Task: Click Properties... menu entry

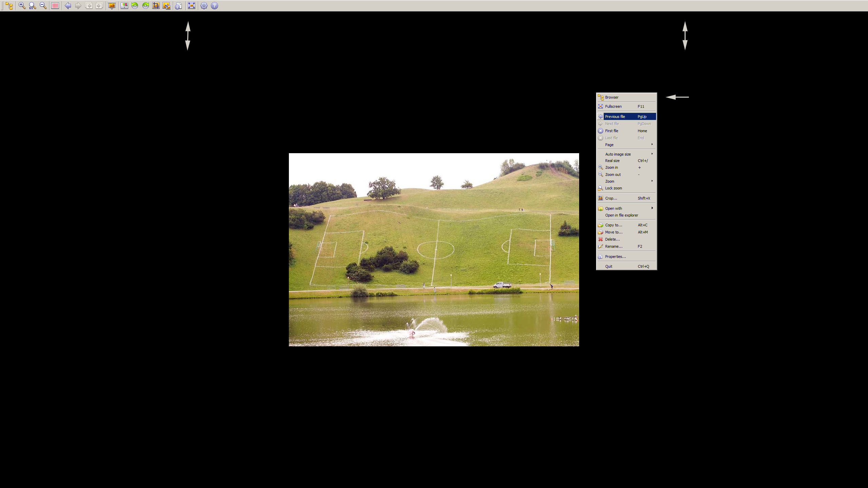Action: coord(615,257)
